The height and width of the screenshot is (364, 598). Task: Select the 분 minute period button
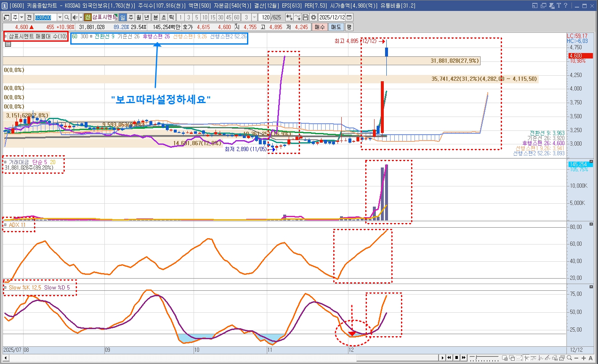coord(156,17)
